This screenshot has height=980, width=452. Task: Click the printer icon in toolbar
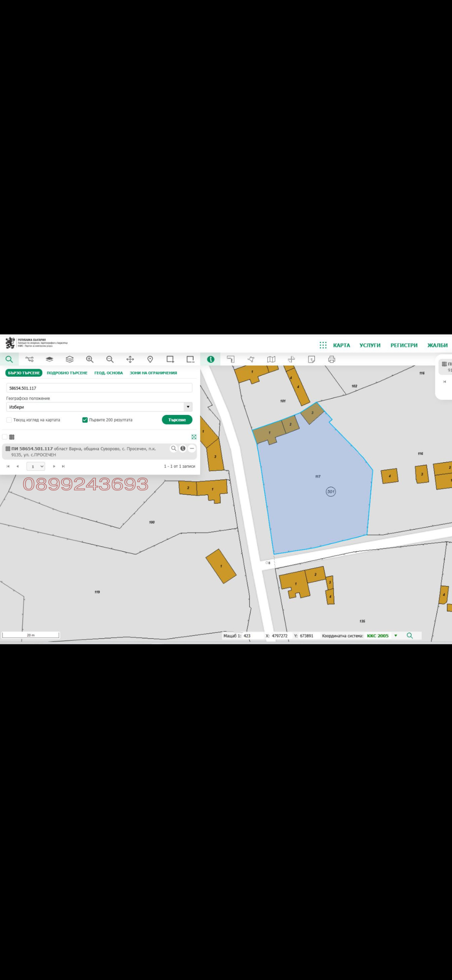(x=332, y=359)
